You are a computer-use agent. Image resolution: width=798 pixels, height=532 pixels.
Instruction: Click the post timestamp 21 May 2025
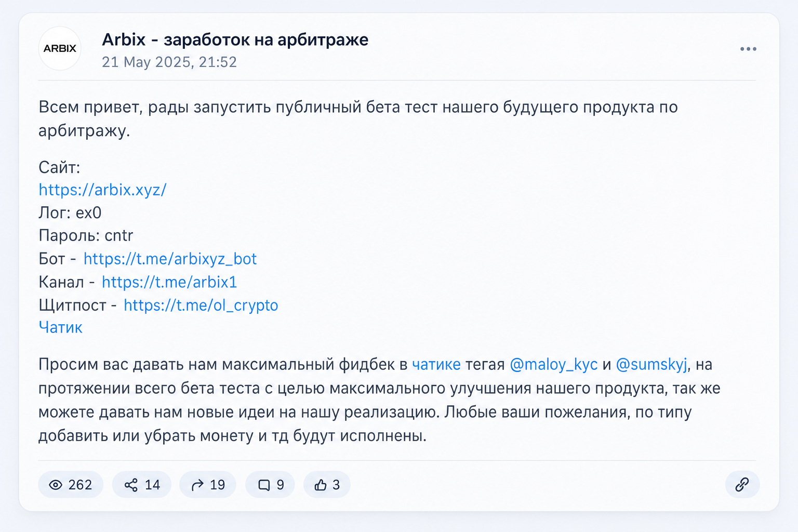click(x=169, y=62)
